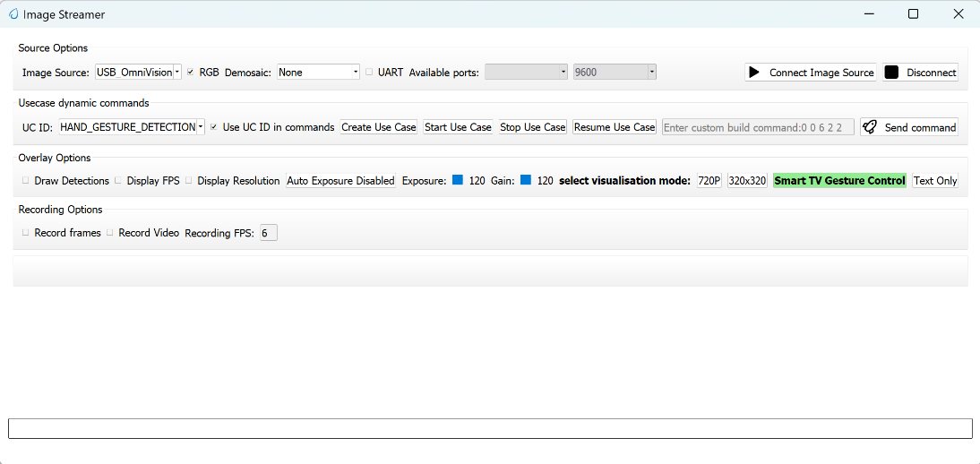Open the Image Source dropdown

tap(139, 73)
